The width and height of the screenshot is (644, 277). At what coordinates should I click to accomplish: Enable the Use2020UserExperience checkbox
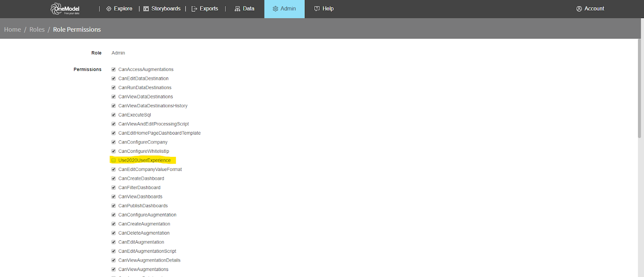pyautogui.click(x=114, y=160)
